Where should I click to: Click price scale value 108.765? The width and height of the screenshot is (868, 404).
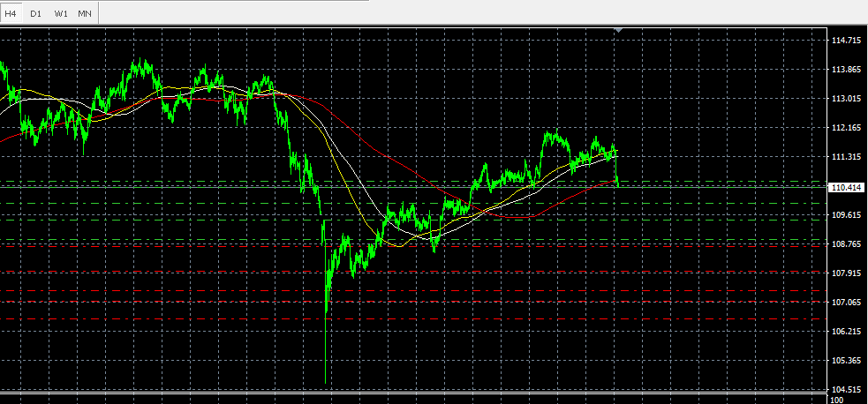[x=847, y=243]
